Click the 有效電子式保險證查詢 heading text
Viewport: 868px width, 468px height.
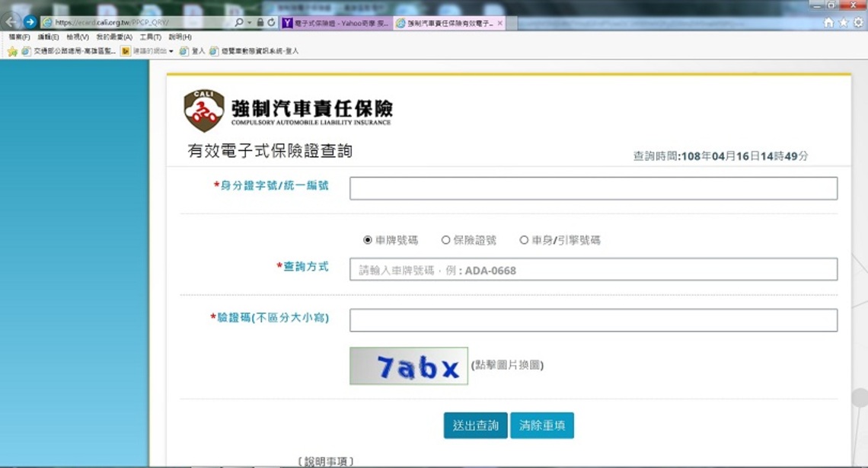pyautogui.click(x=270, y=151)
